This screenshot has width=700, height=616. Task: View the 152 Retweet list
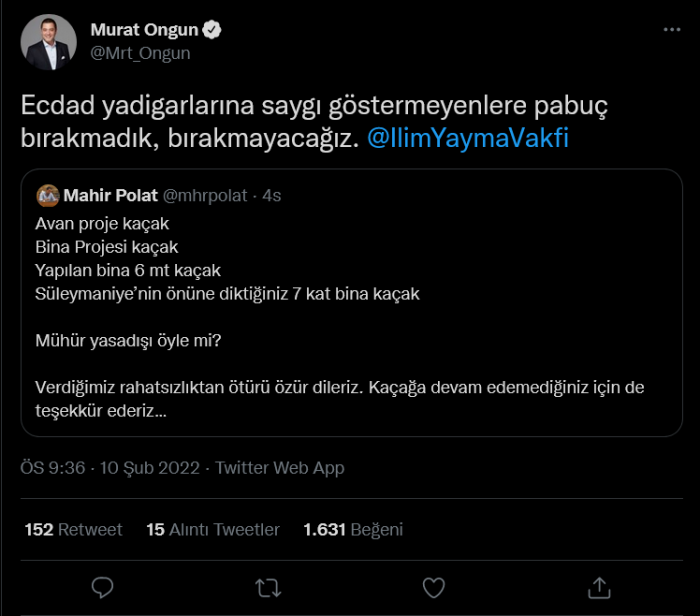(x=73, y=529)
